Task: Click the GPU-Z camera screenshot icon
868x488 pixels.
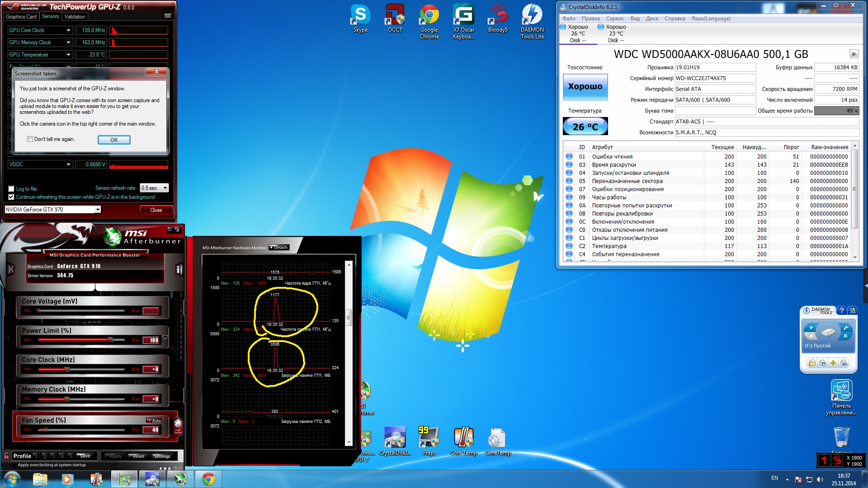Action: [167, 16]
